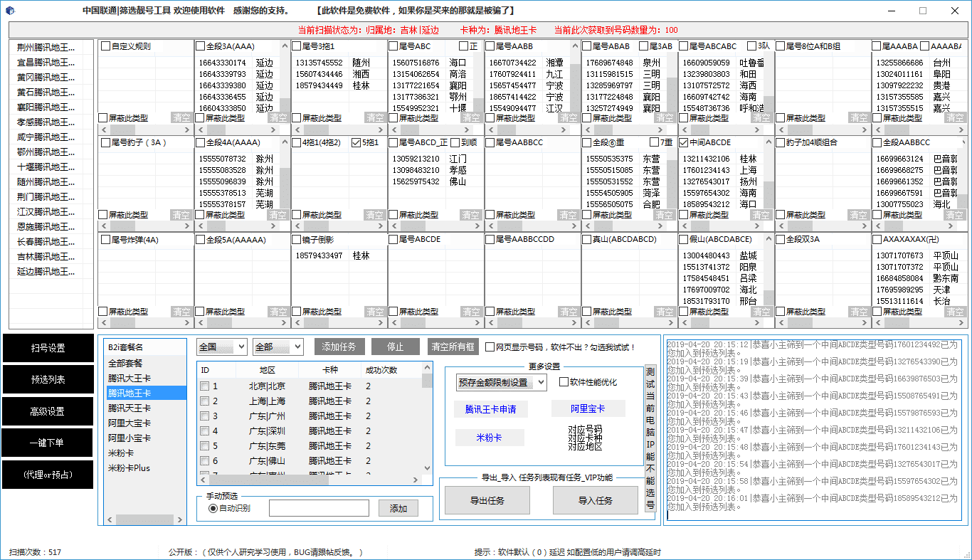
Task: Click the app logo icon in title bar
Action: click(x=10, y=11)
